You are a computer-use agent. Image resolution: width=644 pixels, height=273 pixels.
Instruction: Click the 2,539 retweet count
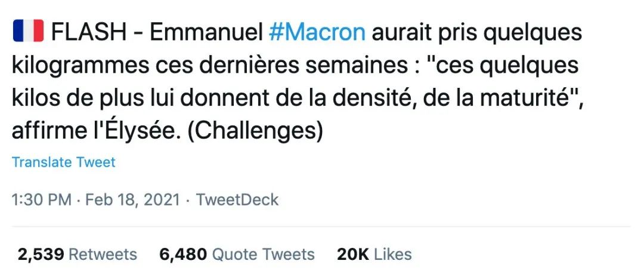pos(41,254)
